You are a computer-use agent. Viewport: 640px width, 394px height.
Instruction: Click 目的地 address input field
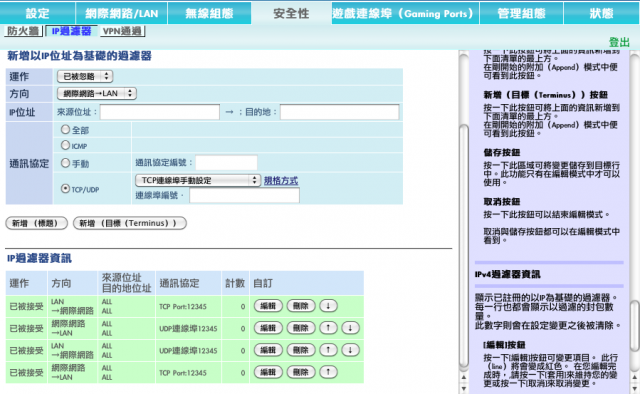click(340, 112)
